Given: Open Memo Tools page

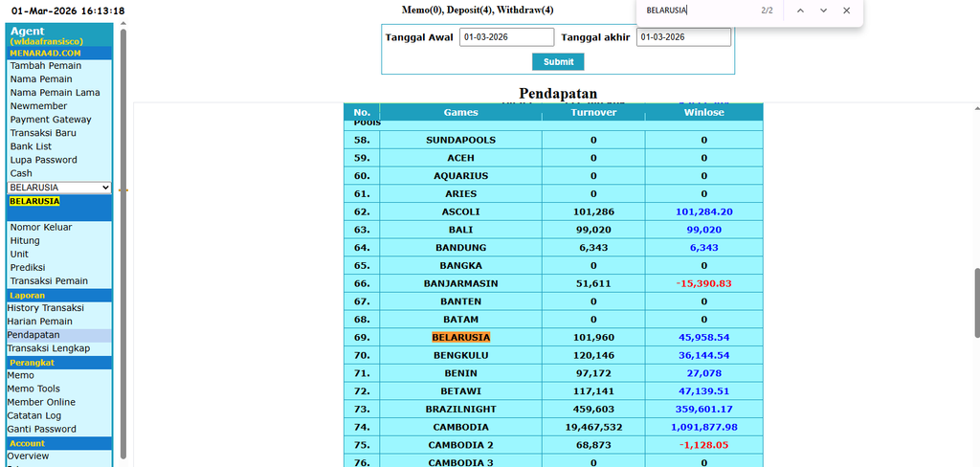Looking at the screenshot, I should (33, 389).
